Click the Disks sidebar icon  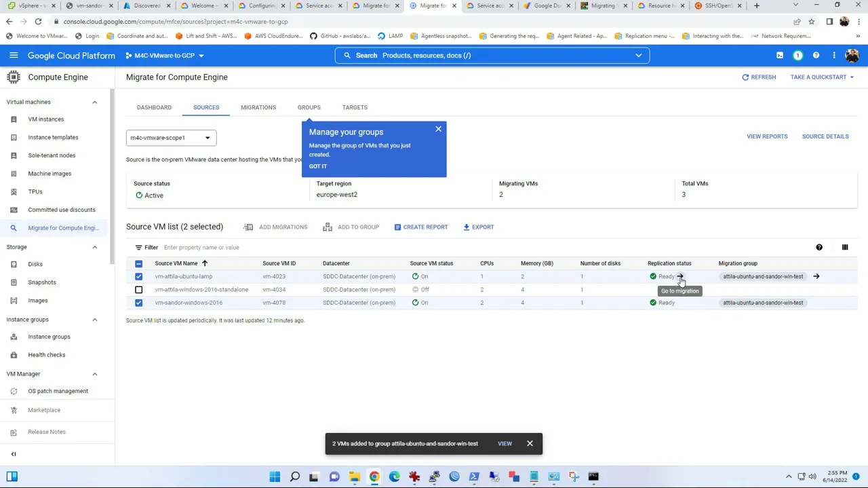14,264
